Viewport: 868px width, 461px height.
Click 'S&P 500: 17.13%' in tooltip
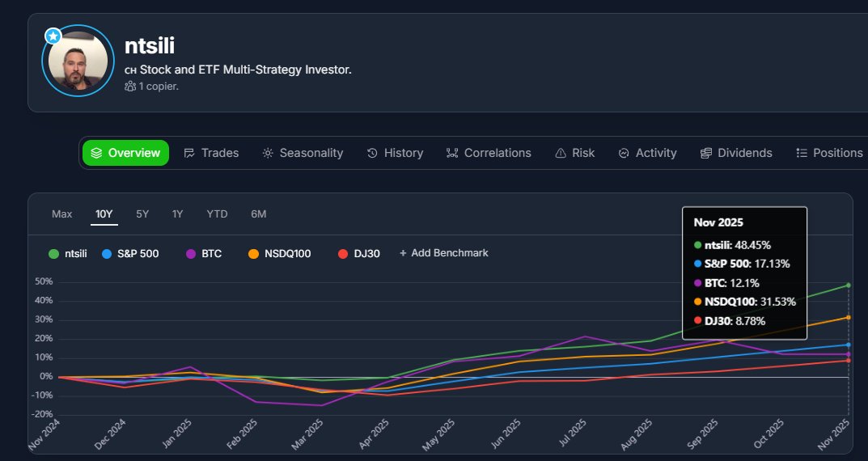coord(742,264)
